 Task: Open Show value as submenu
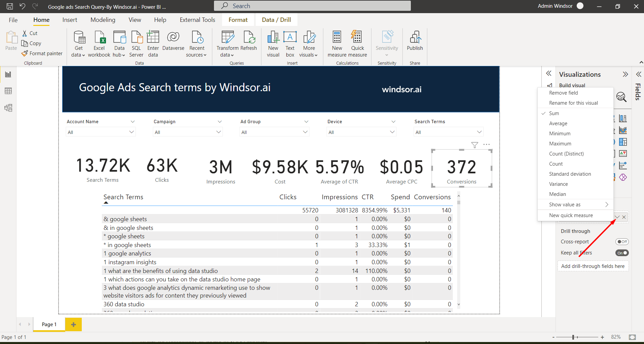(x=576, y=205)
